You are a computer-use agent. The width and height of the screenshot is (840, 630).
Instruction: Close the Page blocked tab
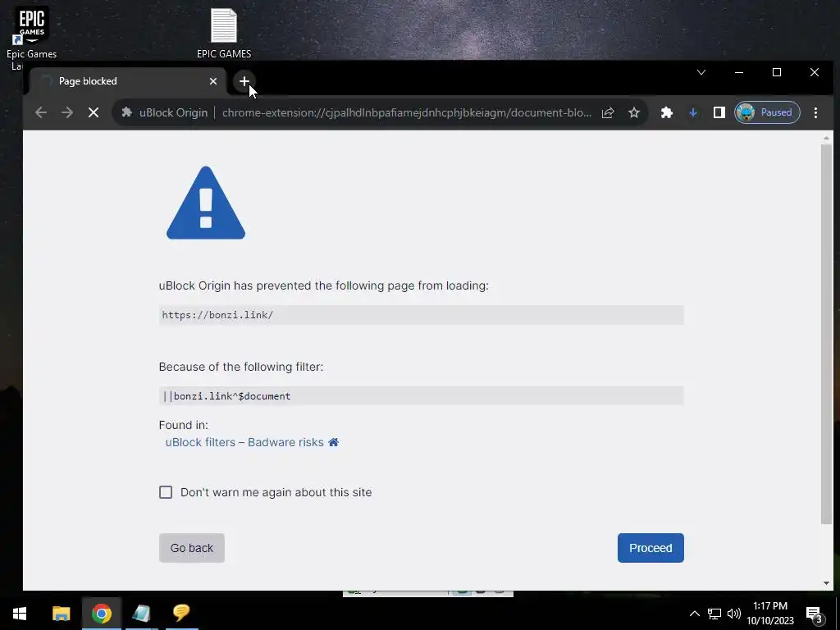(x=213, y=81)
